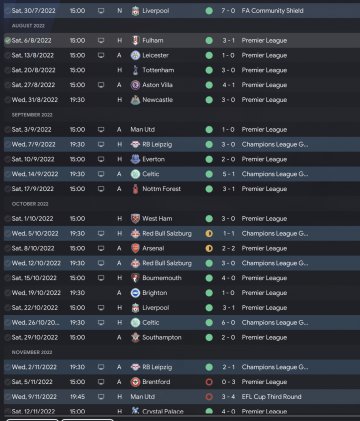
Task: Collapse the OCTOBER 2022 month section header
Action: click(30, 204)
